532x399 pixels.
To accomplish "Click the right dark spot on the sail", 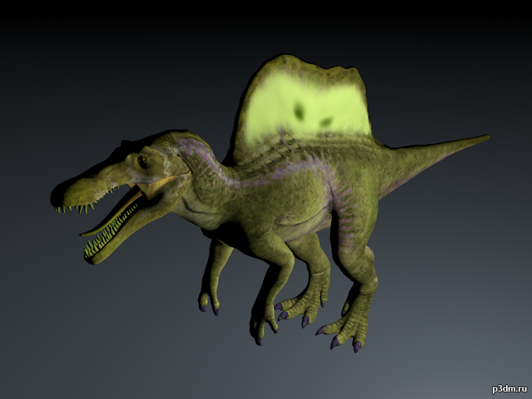I will point(325,122).
